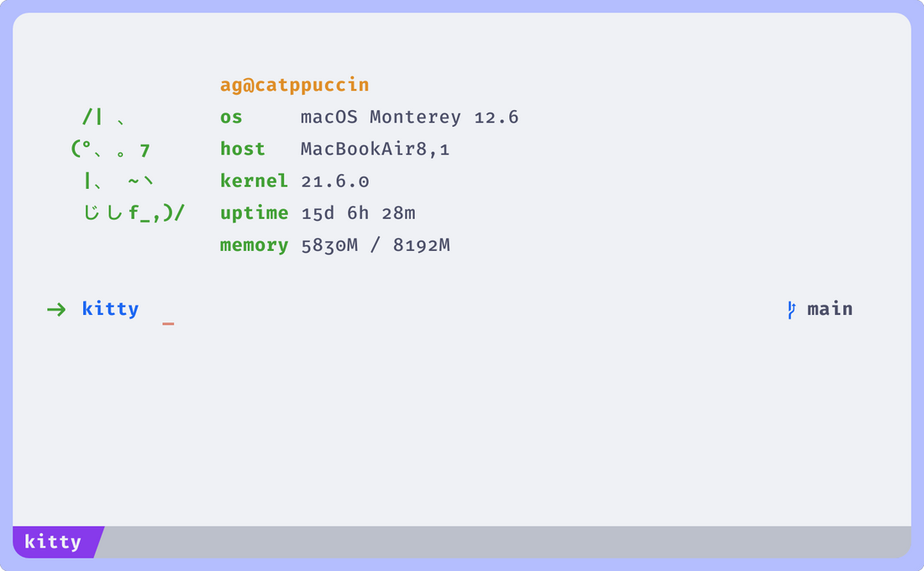
Task: Click the 15d 6h 28m uptime value
Action: click(x=359, y=212)
